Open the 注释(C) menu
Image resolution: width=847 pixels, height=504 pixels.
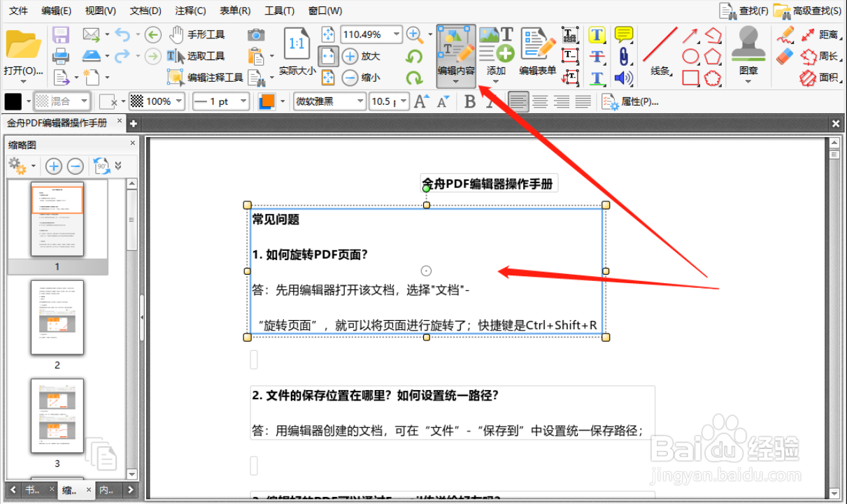(x=190, y=10)
